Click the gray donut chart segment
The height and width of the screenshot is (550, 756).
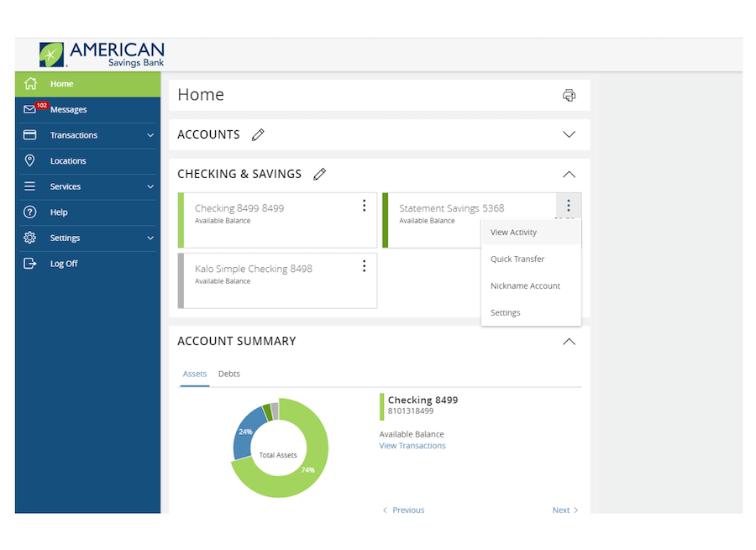tap(275, 411)
